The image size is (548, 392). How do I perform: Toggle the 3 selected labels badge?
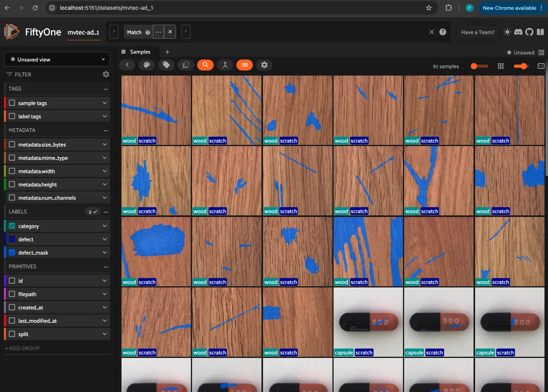coord(93,211)
